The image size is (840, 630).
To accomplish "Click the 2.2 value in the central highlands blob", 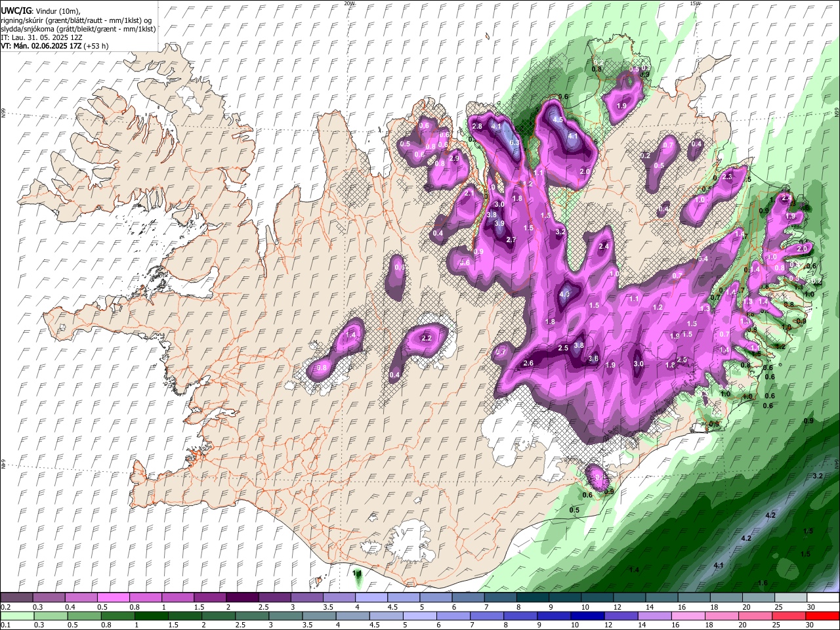I will coord(427,338).
